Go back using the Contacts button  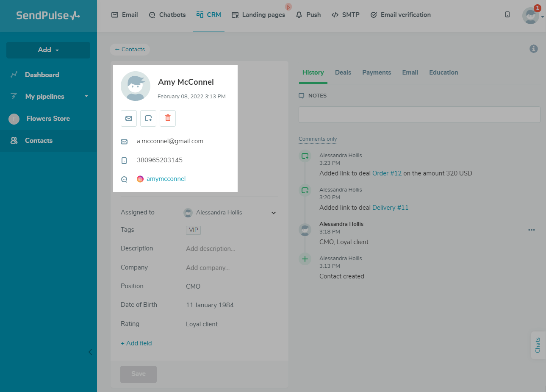pyautogui.click(x=130, y=50)
